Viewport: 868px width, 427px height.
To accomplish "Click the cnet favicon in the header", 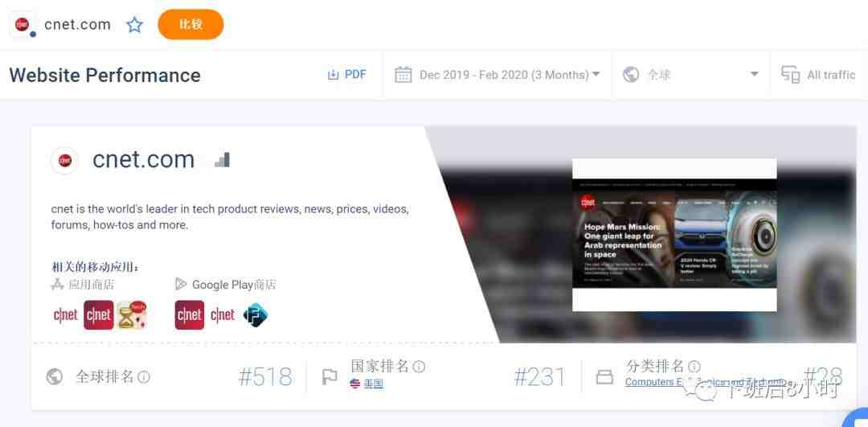I will point(23,24).
